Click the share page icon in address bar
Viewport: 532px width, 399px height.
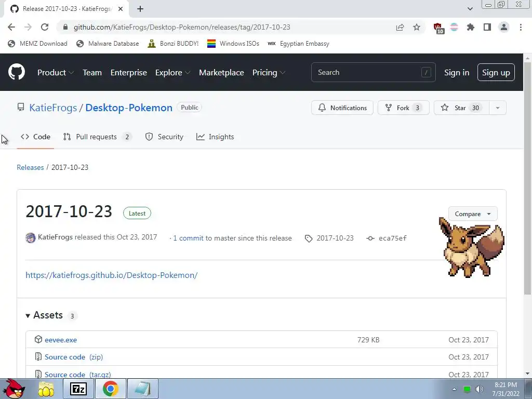point(400,27)
